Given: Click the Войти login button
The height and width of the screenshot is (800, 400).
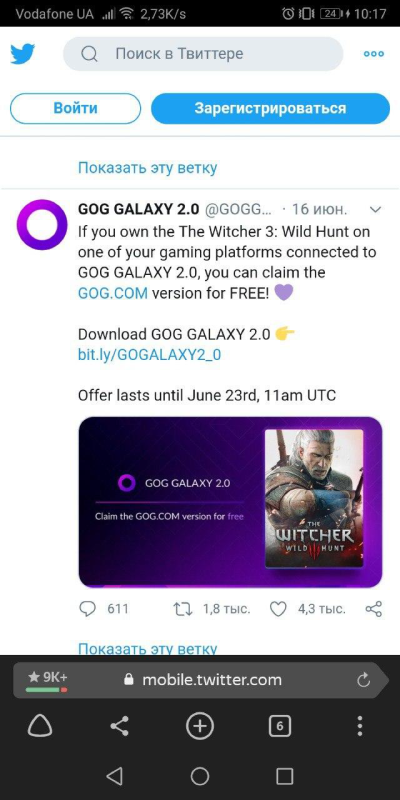Looking at the screenshot, I should [76, 108].
